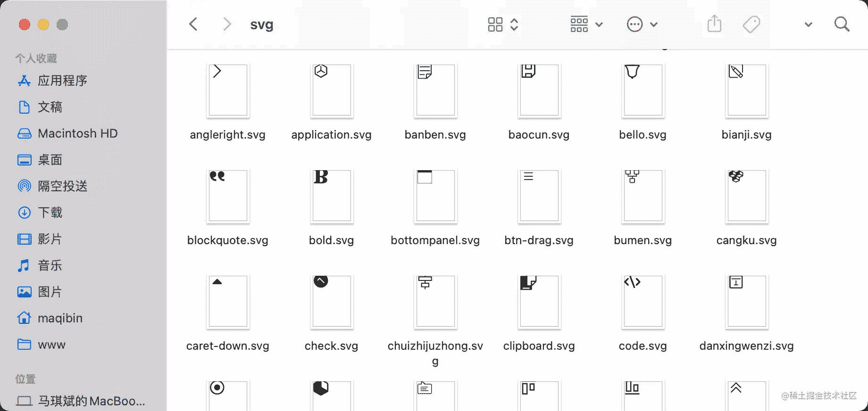This screenshot has height=411, width=868.
Task: Click the clipboard.svg file thumbnail
Action: coord(539,302)
